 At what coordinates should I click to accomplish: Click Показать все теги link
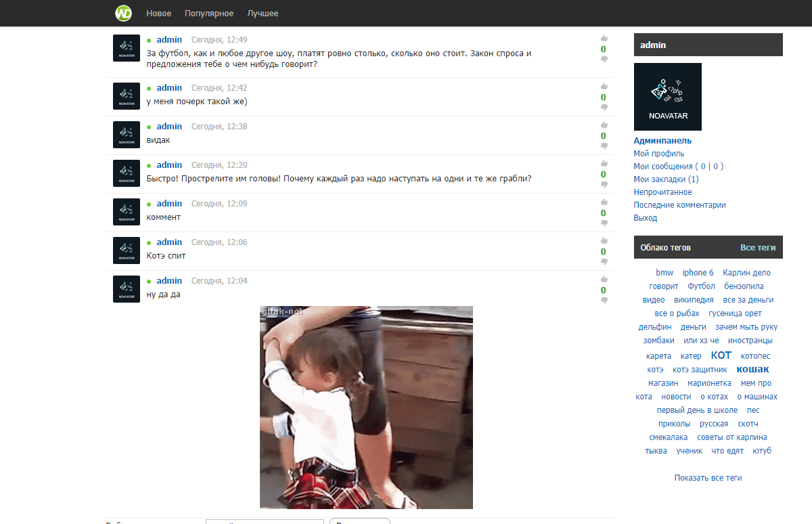click(708, 478)
